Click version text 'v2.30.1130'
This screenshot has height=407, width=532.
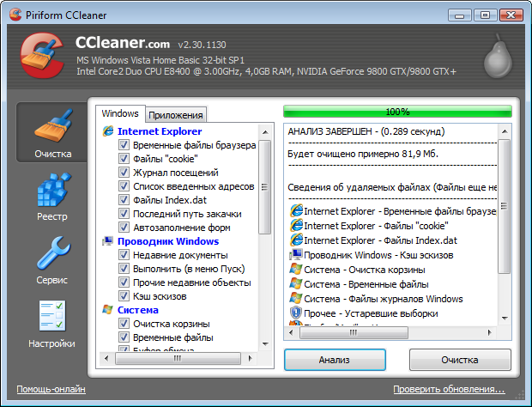coord(202,45)
